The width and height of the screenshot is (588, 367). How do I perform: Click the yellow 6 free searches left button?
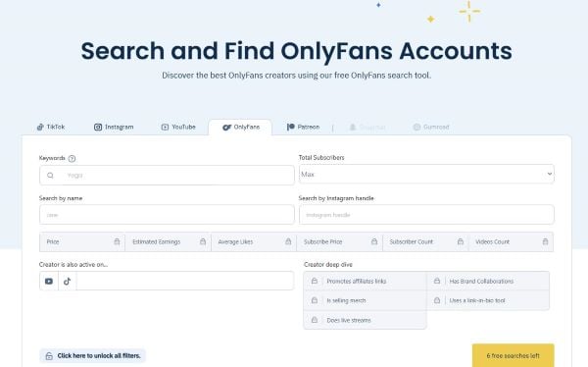[x=513, y=355]
